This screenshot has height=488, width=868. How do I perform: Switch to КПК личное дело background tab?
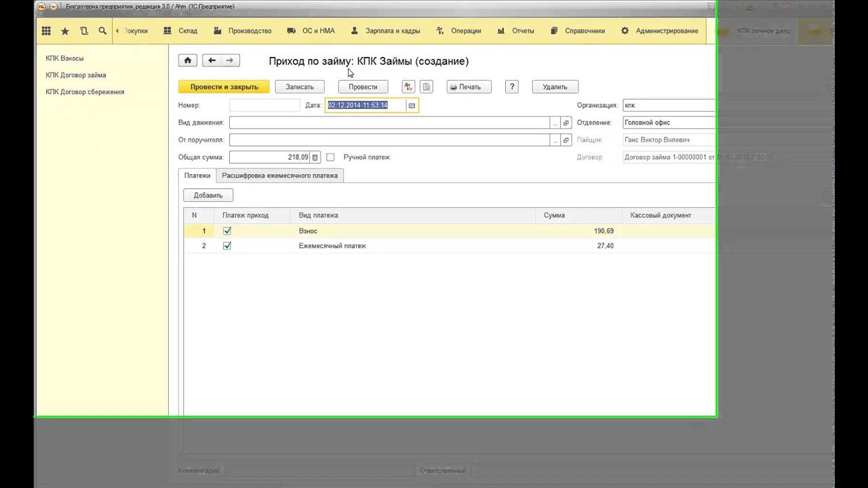pyautogui.click(x=754, y=31)
